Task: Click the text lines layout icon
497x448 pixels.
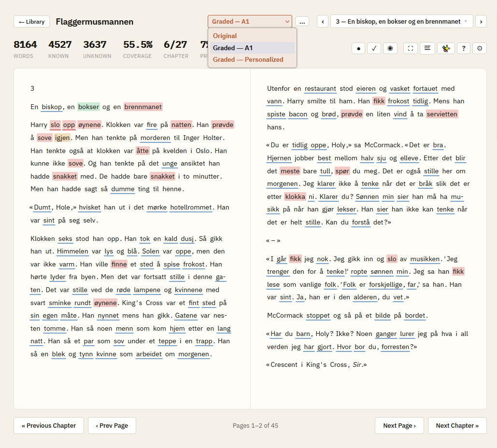Action: tap(427, 48)
